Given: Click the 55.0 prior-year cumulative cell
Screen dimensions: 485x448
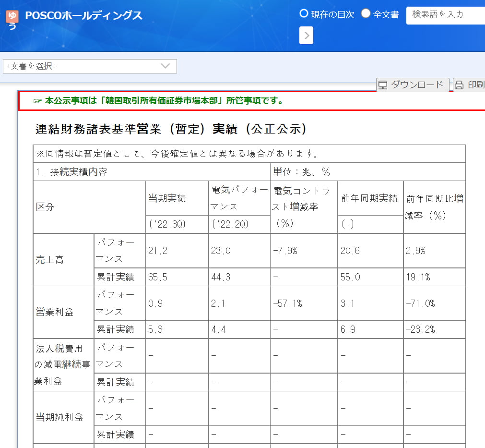Looking at the screenshot, I should (370, 277).
